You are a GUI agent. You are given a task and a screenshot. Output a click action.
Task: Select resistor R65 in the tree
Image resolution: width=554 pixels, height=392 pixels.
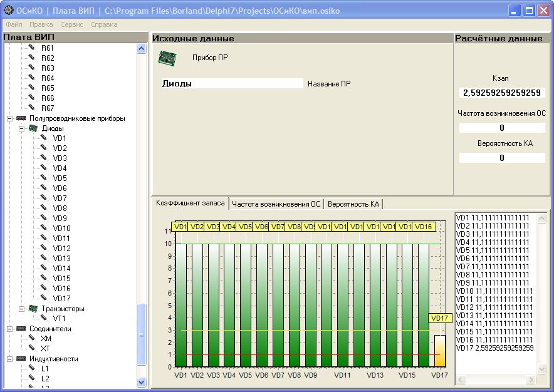click(x=48, y=88)
